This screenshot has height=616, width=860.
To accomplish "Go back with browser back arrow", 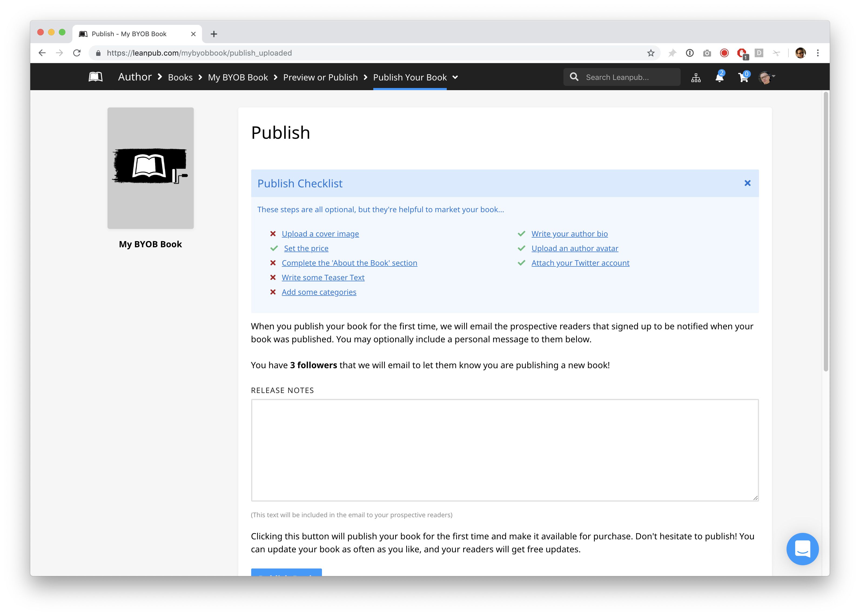I will 42,53.
